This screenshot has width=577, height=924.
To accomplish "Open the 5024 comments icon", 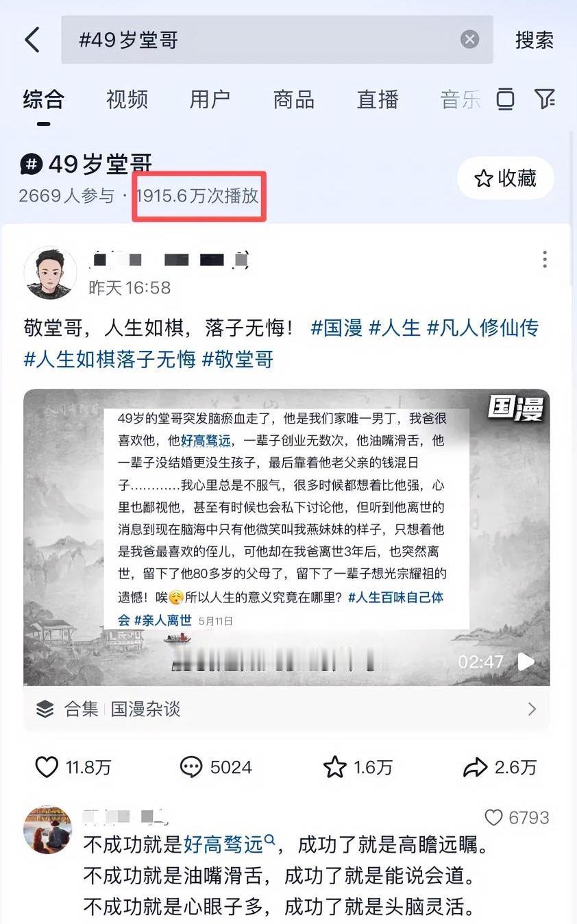I will point(191,767).
